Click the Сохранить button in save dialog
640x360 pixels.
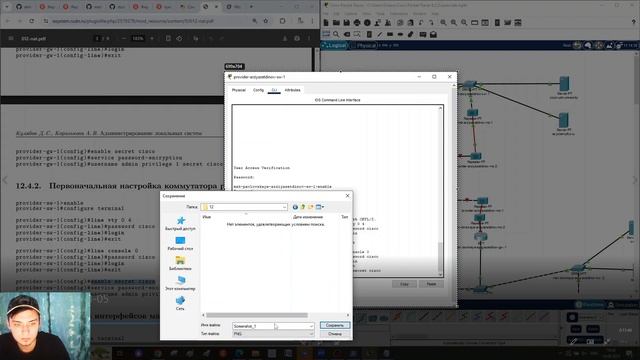pos(335,325)
